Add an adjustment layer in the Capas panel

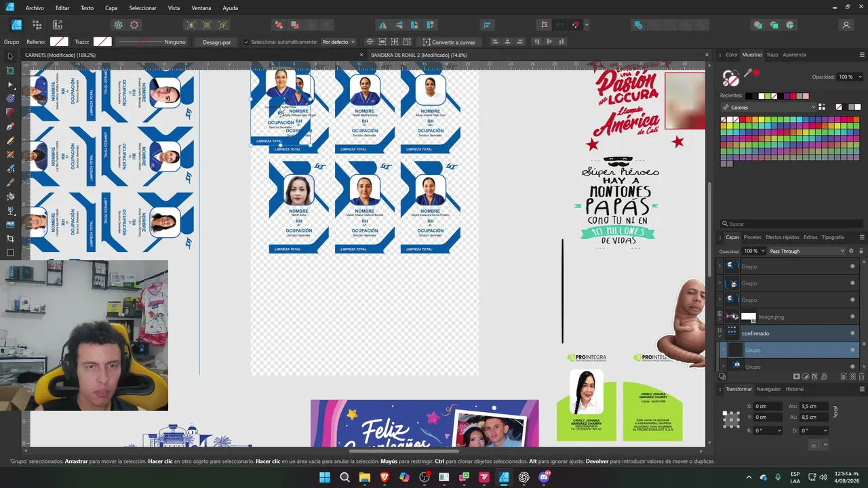click(806, 376)
